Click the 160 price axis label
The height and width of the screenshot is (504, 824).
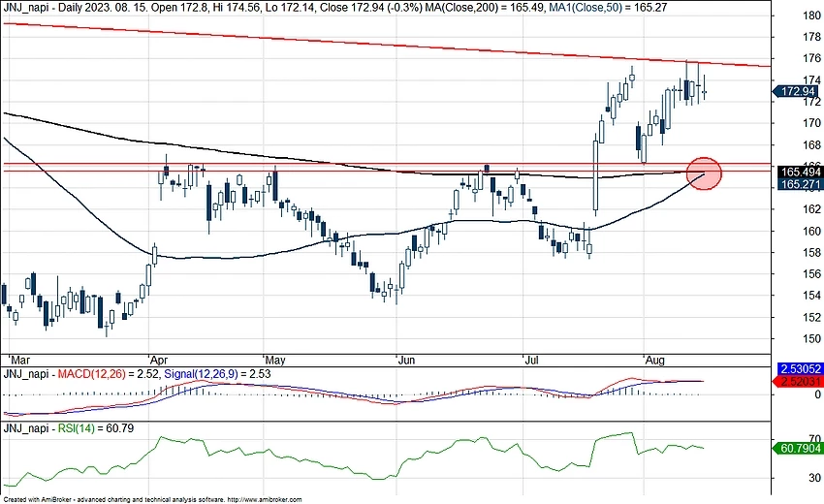point(812,232)
